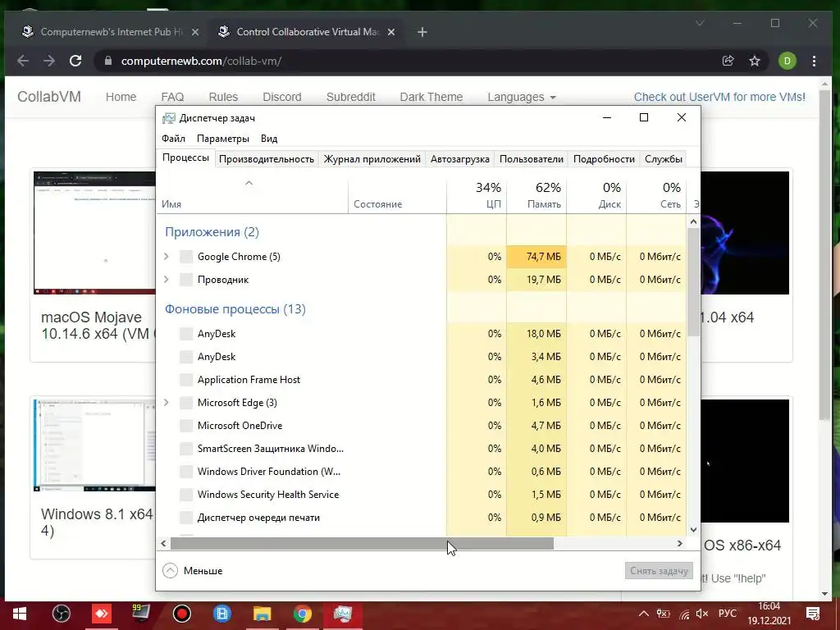Click the process list vertical scrollbar down arrow
840x630 pixels.
tap(693, 530)
